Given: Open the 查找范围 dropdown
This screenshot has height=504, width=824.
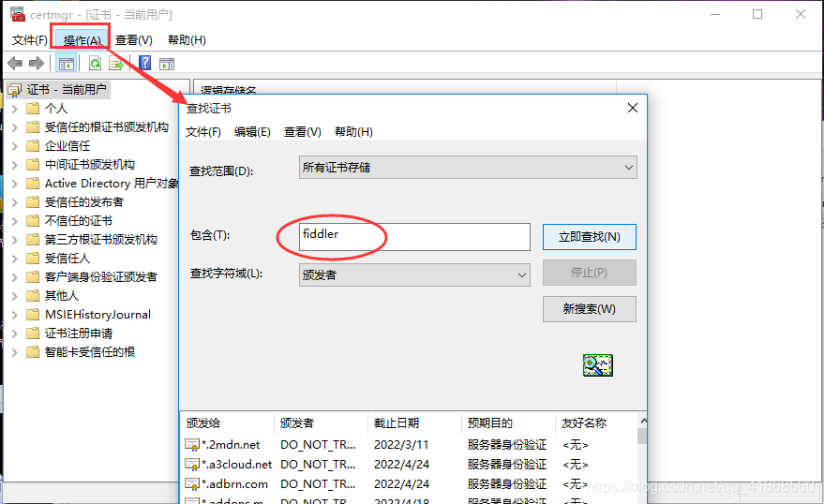Looking at the screenshot, I should coord(468,168).
